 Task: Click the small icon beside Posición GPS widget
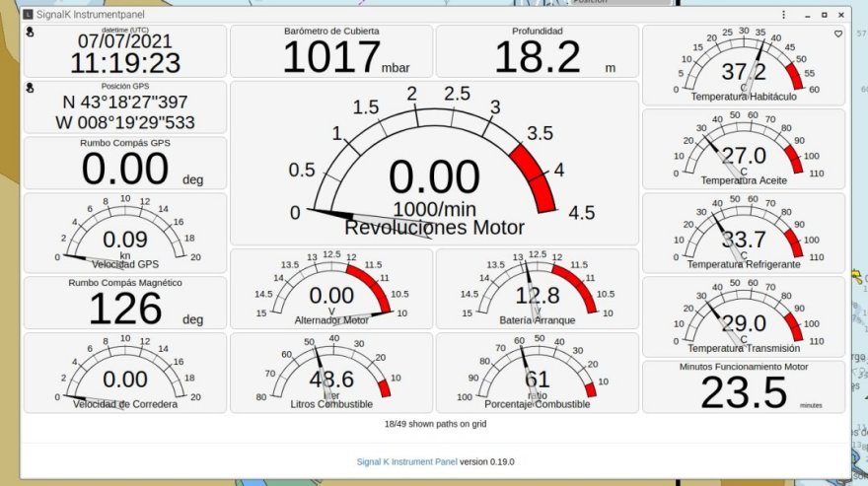(x=31, y=88)
